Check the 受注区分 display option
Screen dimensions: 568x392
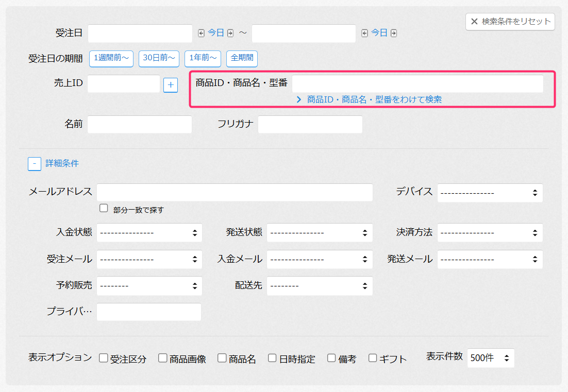(104, 358)
